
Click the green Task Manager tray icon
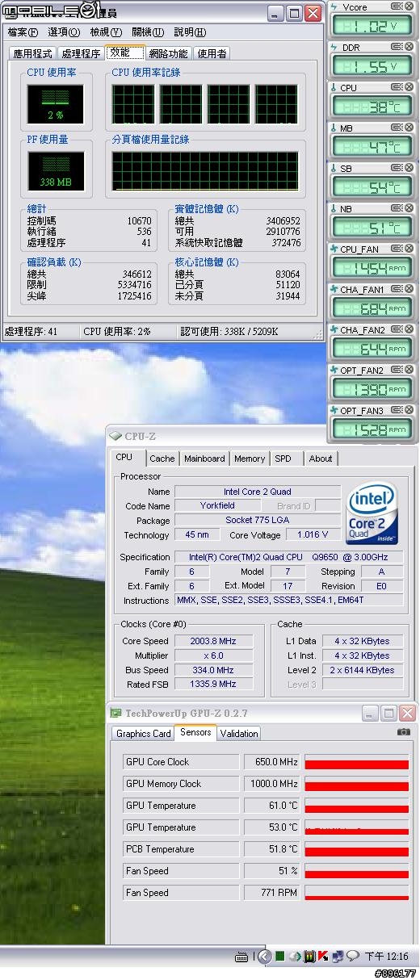279,957
